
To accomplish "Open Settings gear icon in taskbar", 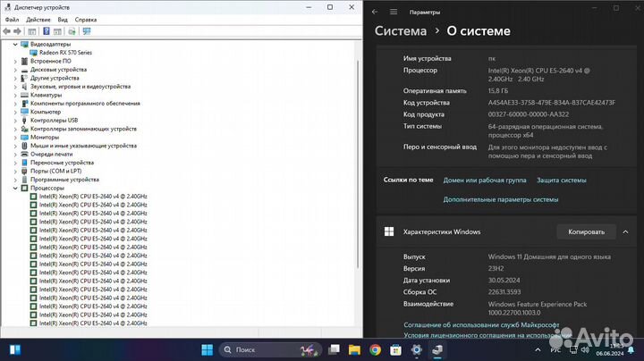I will click(x=417, y=350).
